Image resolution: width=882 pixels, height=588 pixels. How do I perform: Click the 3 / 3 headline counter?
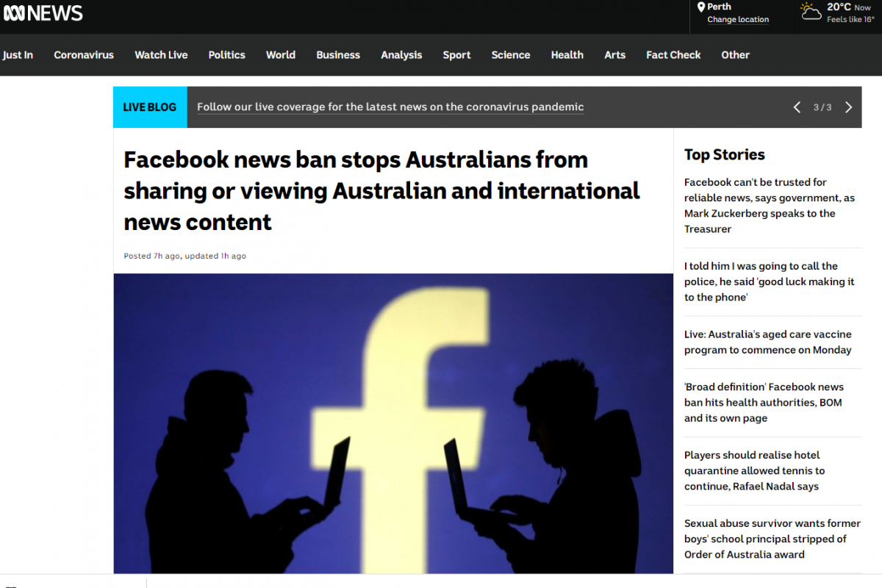tap(822, 107)
